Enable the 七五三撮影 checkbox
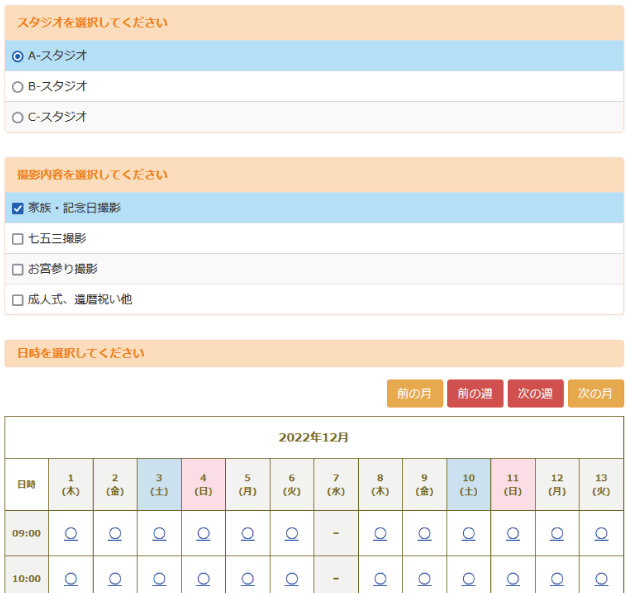 point(17,239)
